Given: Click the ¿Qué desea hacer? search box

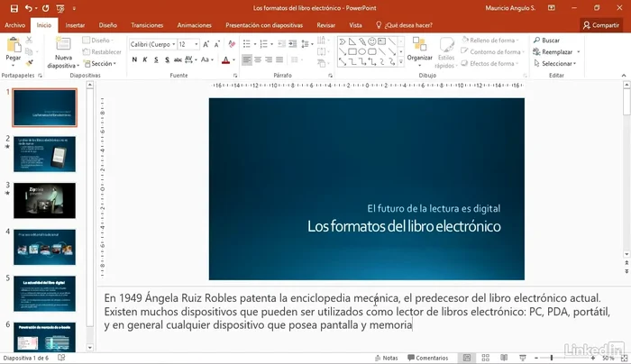Looking at the screenshot, I should coord(405,25).
